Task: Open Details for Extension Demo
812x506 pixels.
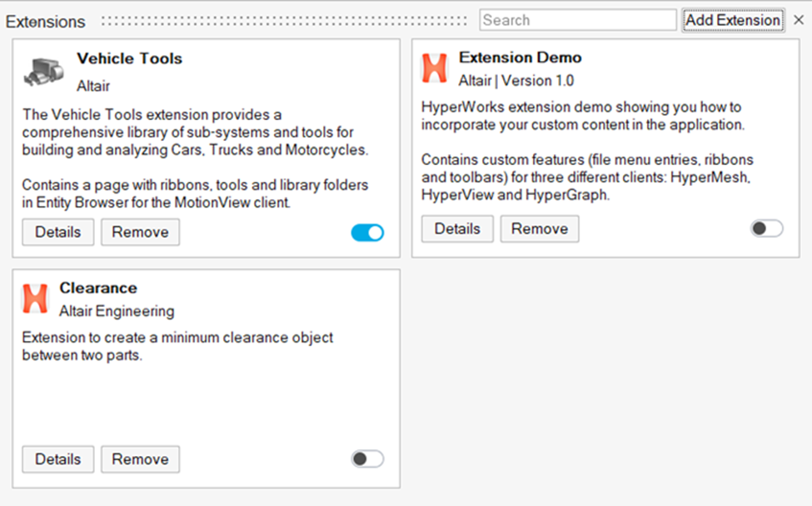Action: (457, 228)
